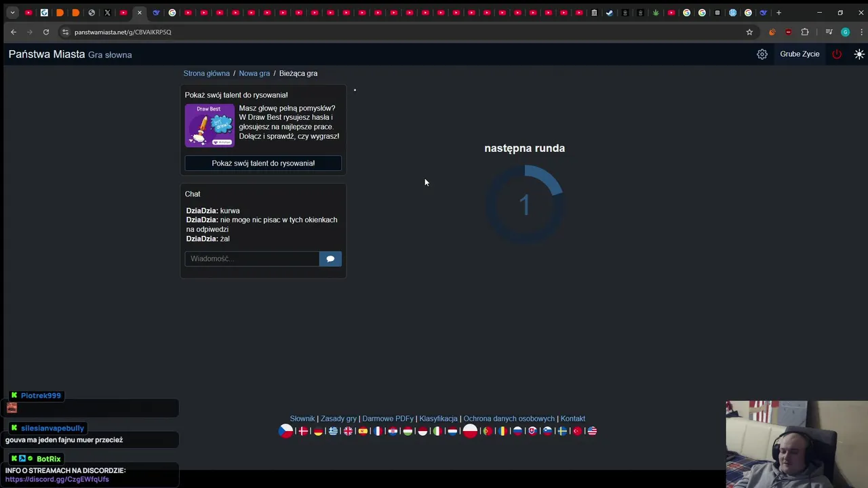Bookmark page with star icon

pyautogui.click(x=749, y=32)
